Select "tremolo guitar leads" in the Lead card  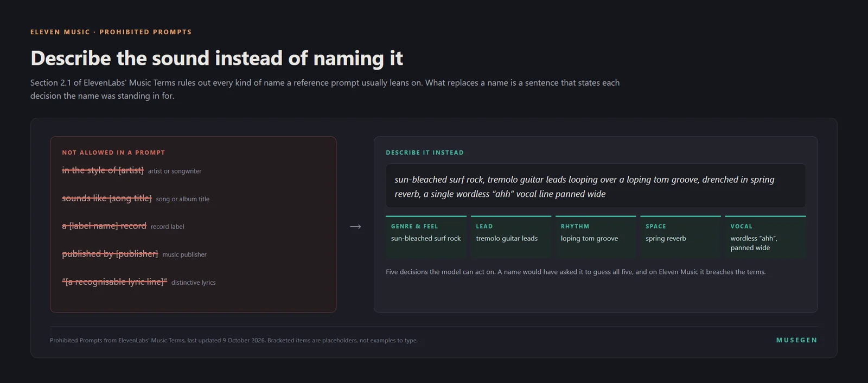coord(507,238)
